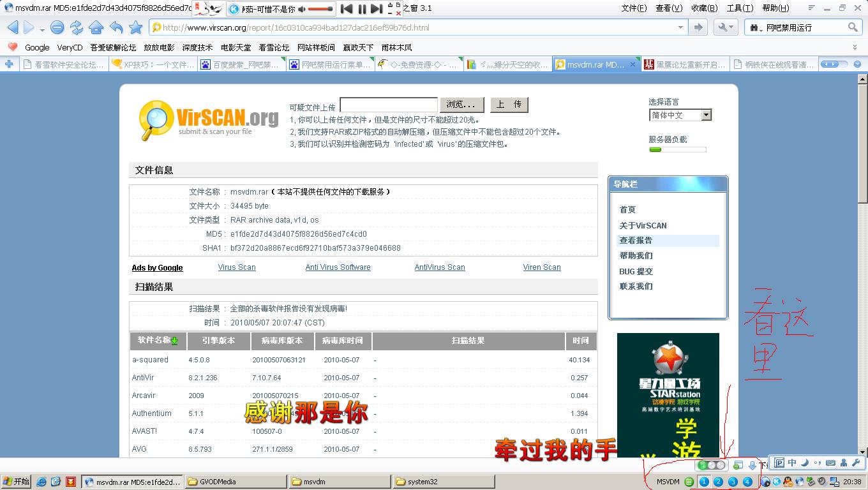The image size is (868, 490).
Task: Open the wrench tools menu
Action: (x=726, y=27)
